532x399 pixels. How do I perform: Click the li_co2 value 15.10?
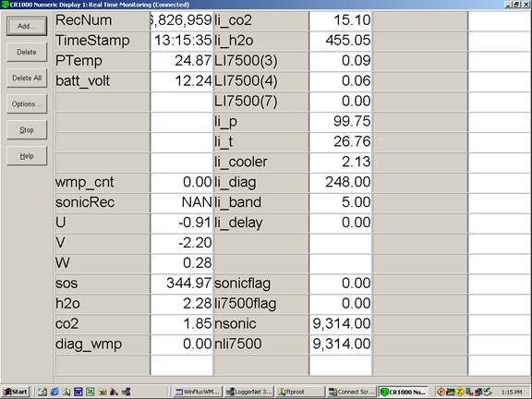341,20
